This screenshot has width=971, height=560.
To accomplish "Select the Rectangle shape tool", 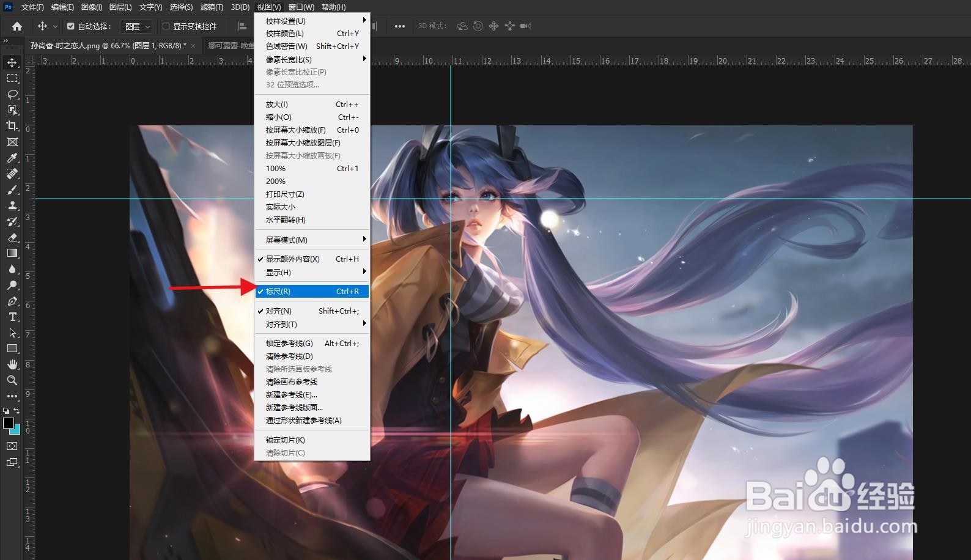I will click(x=12, y=348).
